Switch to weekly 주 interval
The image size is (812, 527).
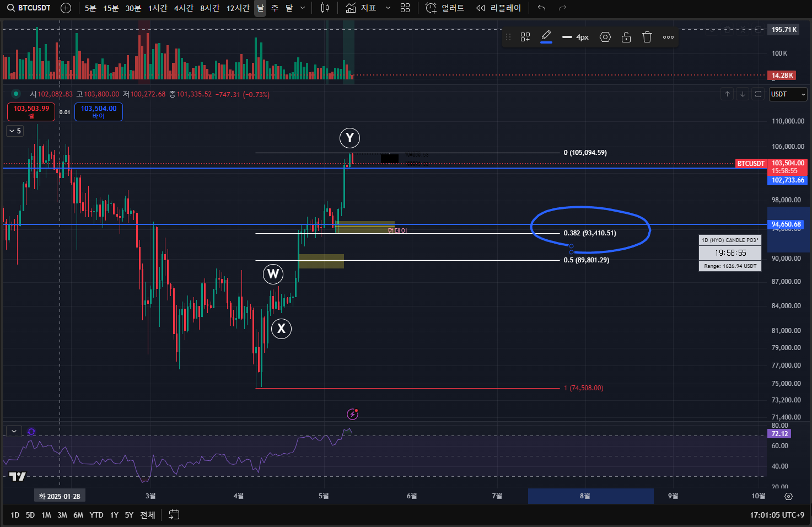click(x=275, y=8)
